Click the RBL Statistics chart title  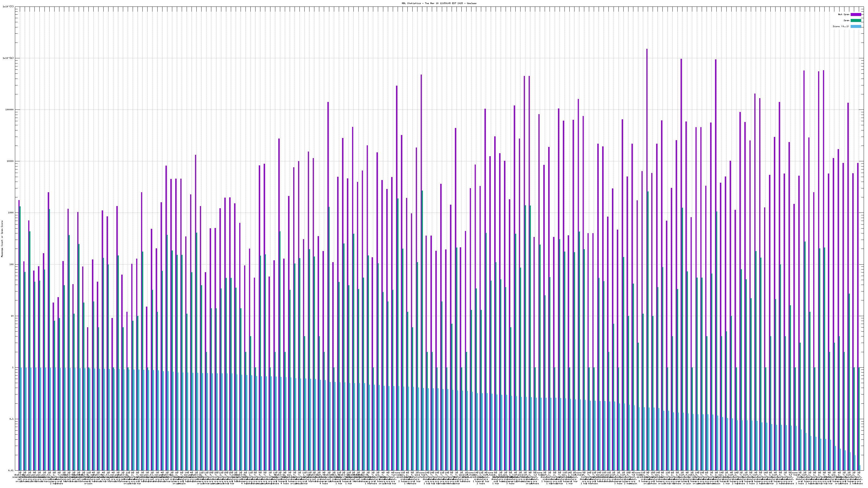pos(439,3)
